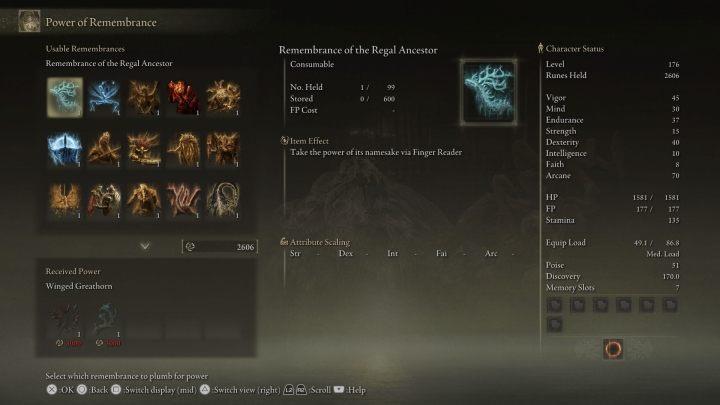Image resolution: width=720 pixels, height=405 pixels.
Task: Select the blue multi-legged Naturalborn remembrance
Action: (x=104, y=97)
